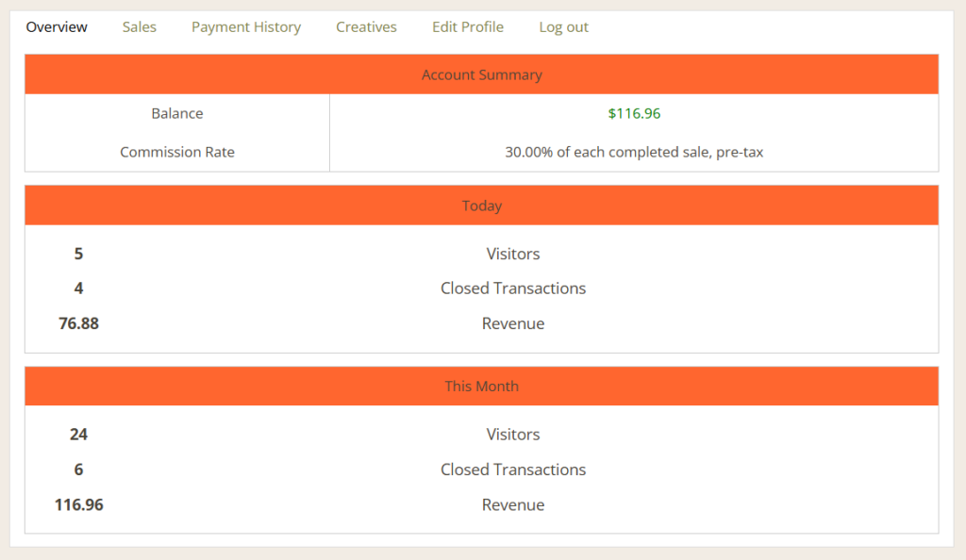This screenshot has width=966, height=560.
Task: Click the Log out link
Action: point(563,27)
